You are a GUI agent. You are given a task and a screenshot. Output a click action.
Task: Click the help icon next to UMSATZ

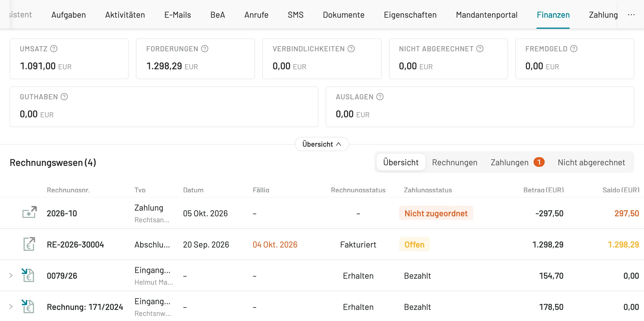pyautogui.click(x=54, y=49)
